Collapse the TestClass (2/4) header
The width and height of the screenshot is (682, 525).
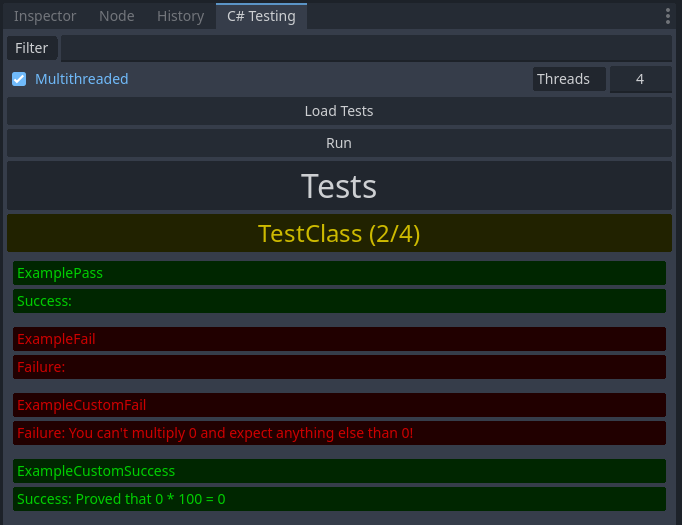339,234
